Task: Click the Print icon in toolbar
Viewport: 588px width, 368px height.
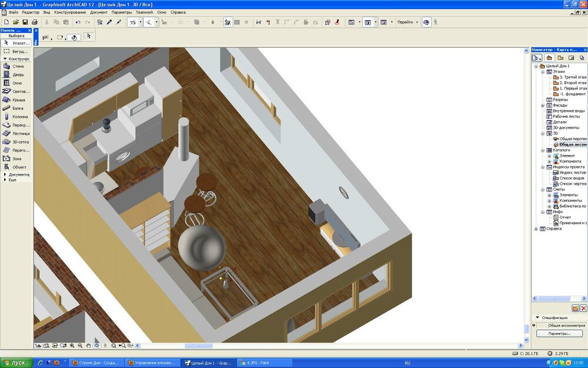Action: coord(35,22)
